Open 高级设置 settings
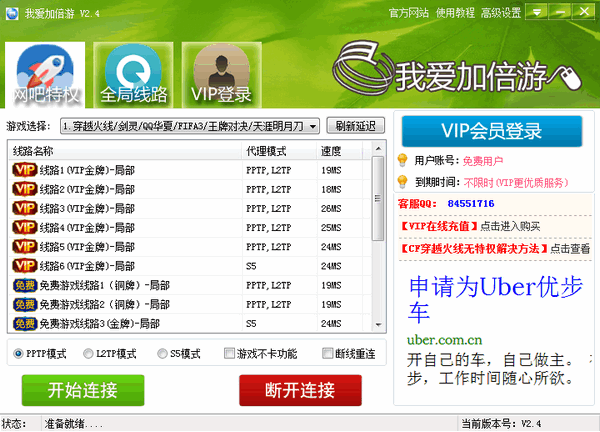 click(x=501, y=13)
